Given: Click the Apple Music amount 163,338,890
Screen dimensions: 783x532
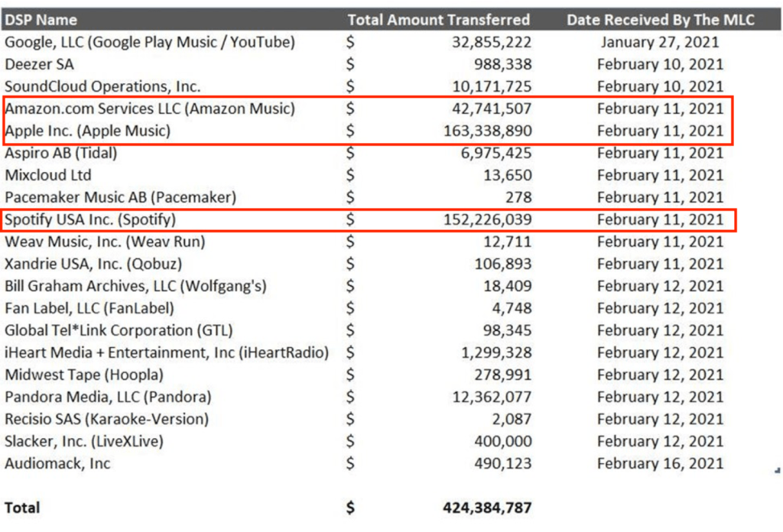Looking at the screenshot, I should (488, 131).
